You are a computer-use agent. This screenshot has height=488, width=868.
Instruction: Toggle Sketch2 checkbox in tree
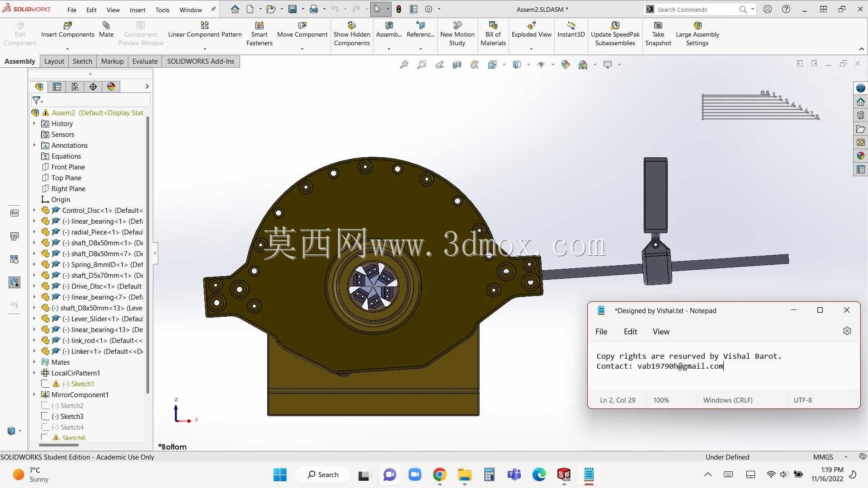coord(45,405)
